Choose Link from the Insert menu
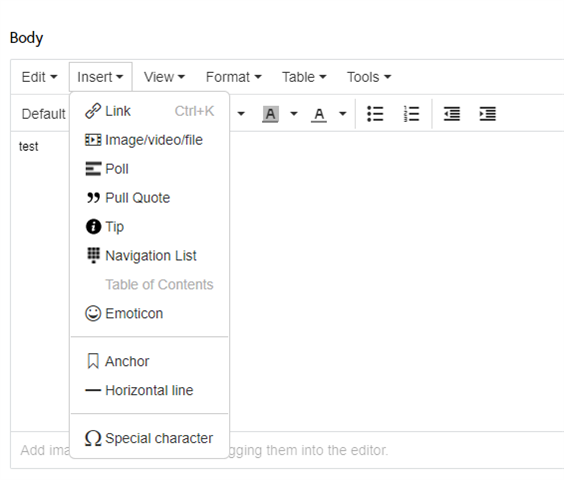564x480 pixels. tap(150, 111)
